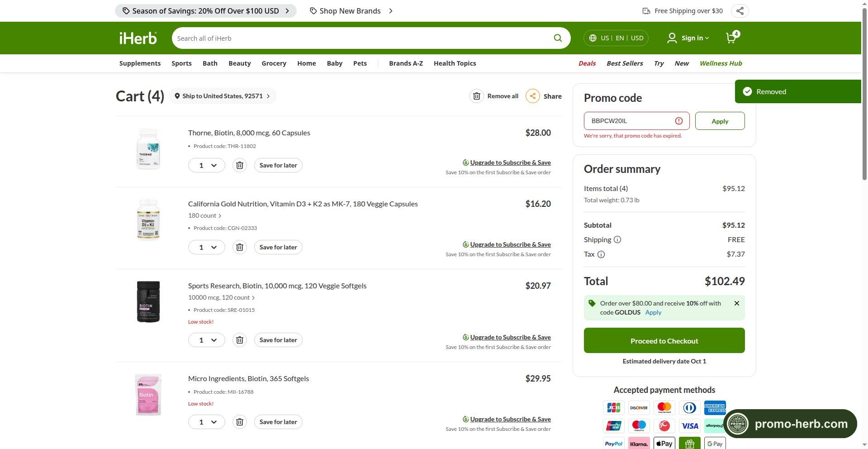The width and height of the screenshot is (868, 449).
Task: Open the Sports Research Biotin product thumbnail
Action: tap(148, 302)
